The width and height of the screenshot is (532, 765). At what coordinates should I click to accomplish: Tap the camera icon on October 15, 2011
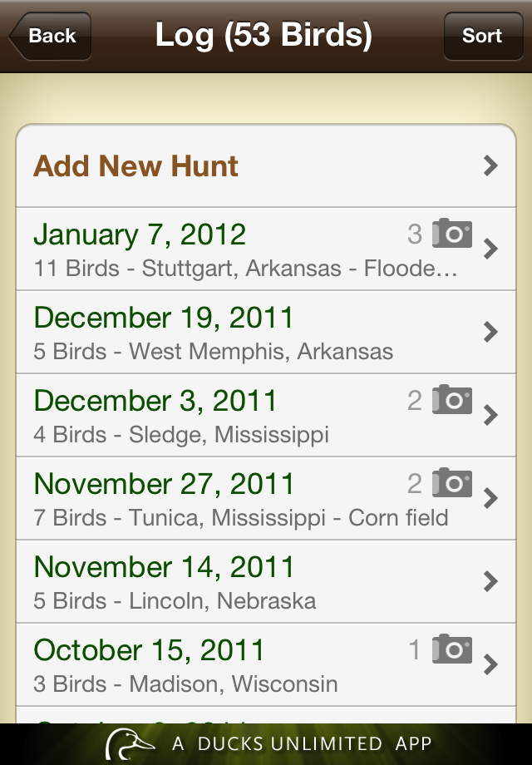(452, 649)
